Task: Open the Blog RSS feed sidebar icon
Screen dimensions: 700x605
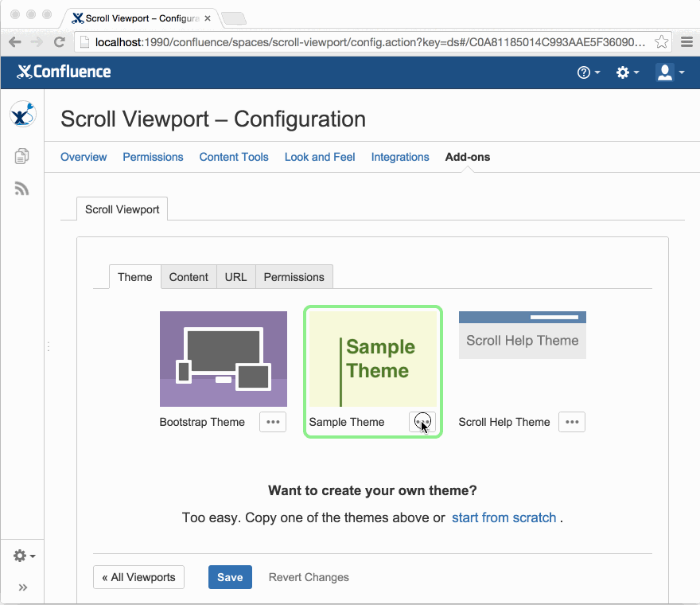Action: pos(22,189)
